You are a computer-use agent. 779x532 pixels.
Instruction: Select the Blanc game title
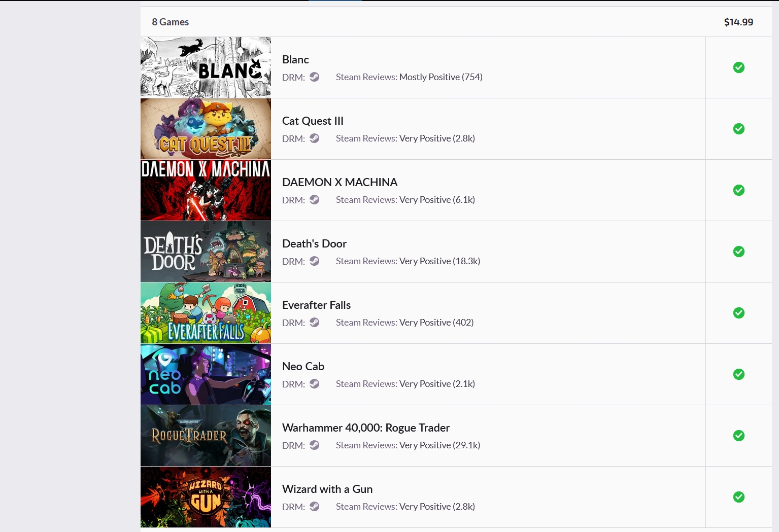click(x=295, y=60)
